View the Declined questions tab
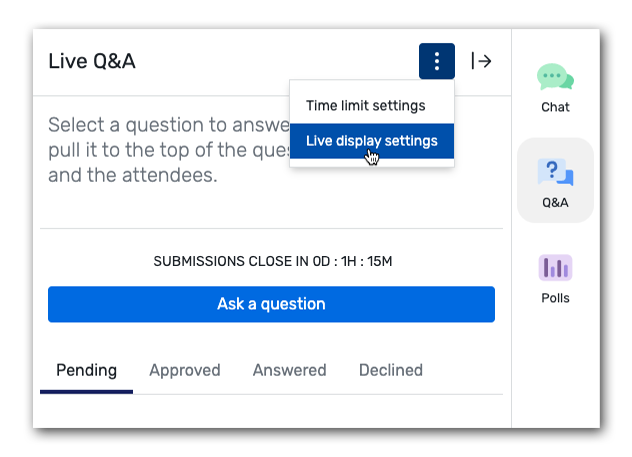Viewport: 632px width, 457px height. point(390,370)
